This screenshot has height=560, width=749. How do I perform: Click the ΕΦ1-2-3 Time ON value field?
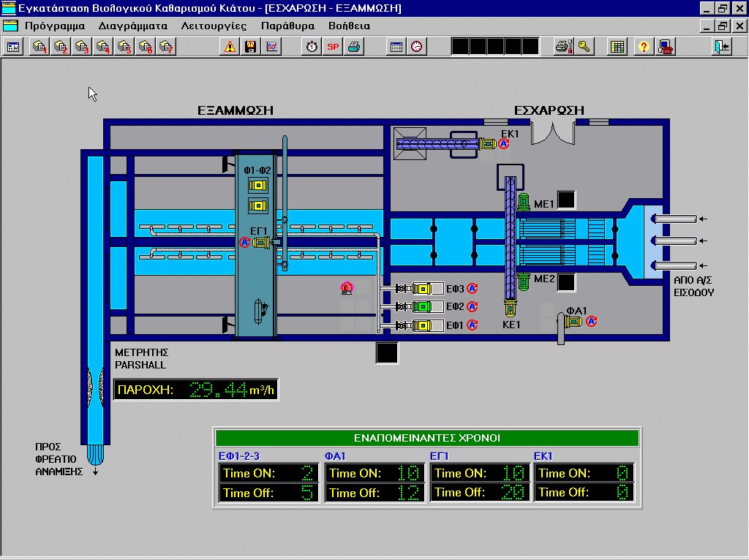click(x=307, y=473)
